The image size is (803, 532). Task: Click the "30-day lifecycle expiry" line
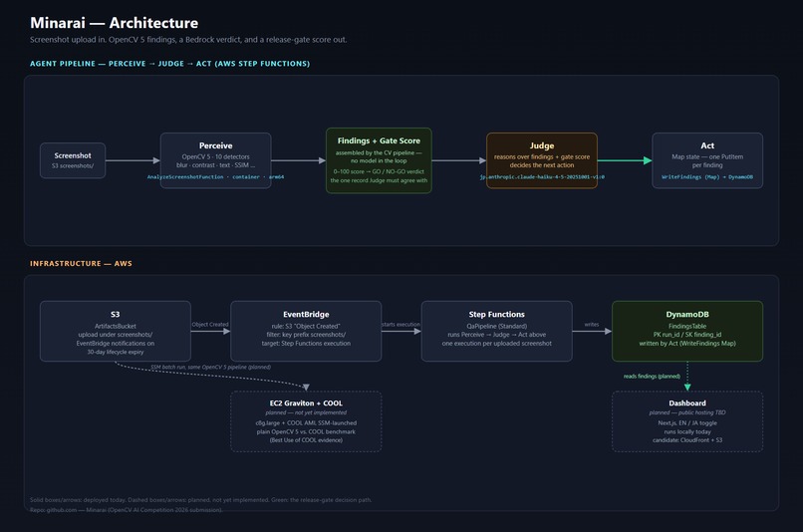[116, 352]
